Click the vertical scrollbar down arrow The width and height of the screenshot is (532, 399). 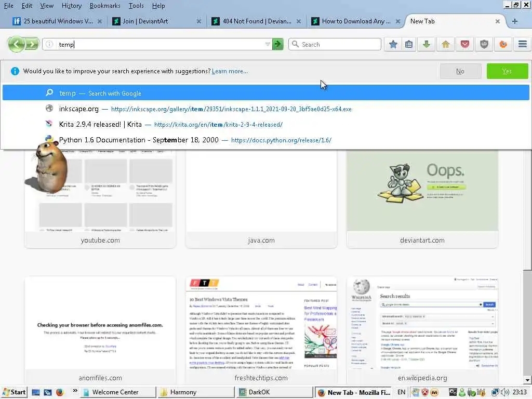[x=527, y=380]
